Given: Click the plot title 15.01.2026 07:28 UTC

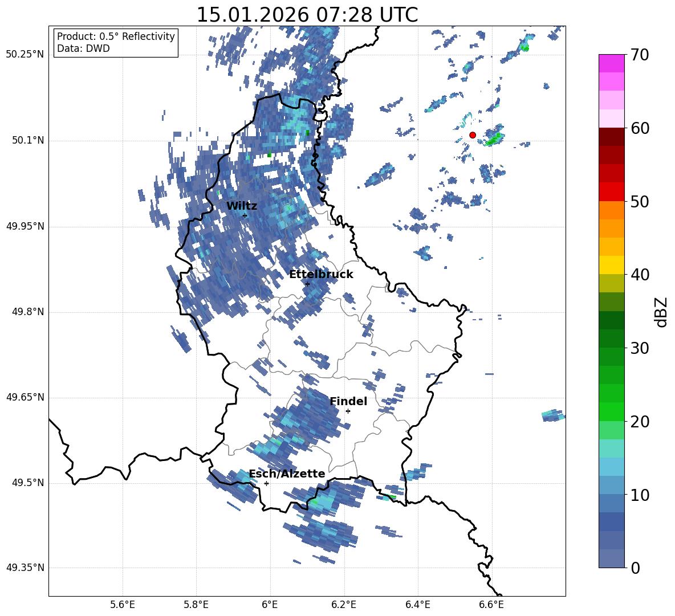Looking at the screenshot, I should (x=307, y=15).
